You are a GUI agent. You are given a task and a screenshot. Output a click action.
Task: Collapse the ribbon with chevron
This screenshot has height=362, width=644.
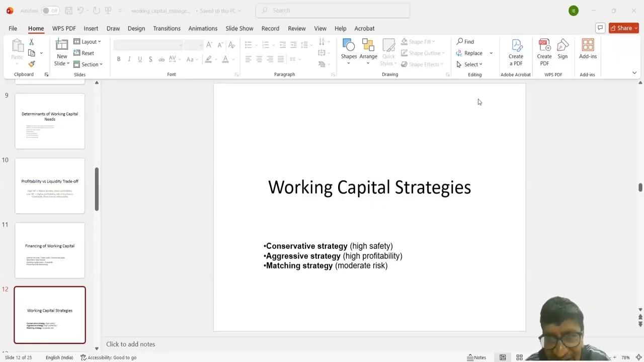(634, 73)
